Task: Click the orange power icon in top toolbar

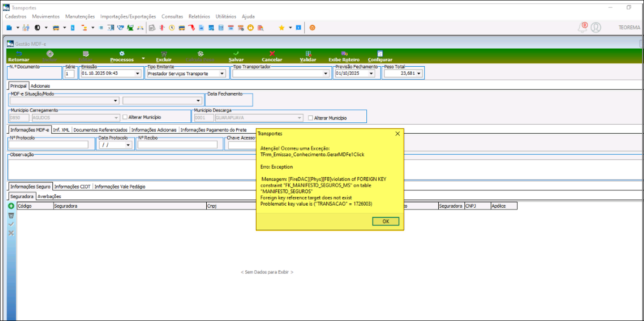Action: click(312, 28)
